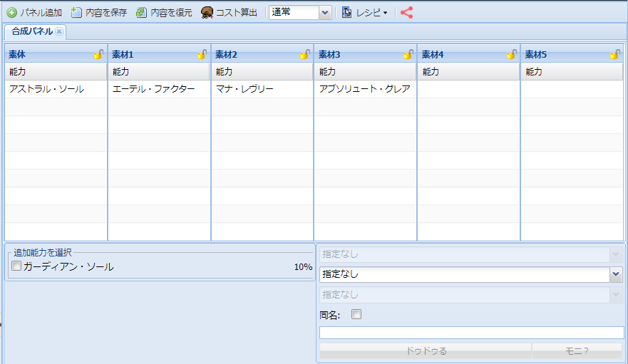Open the コスト算出 cost calculation tool
The width and height of the screenshot is (628, 364).
pos(229,13)
